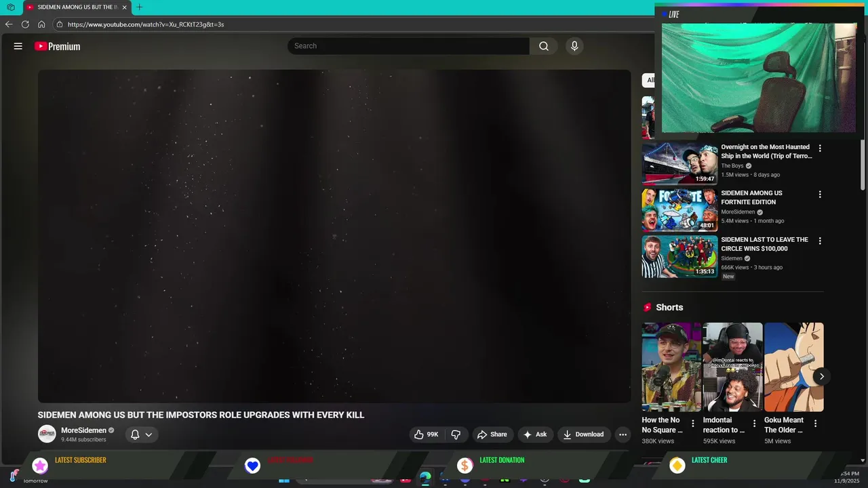Click Fortnite Edition thumbnail 48:01
This screenshot has width=868, height=488.
(x=679, y=210)
